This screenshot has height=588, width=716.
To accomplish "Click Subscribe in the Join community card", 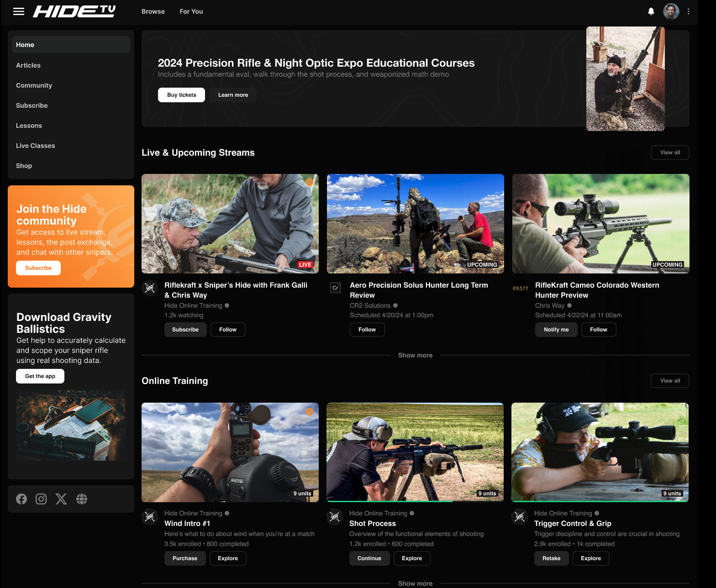I will pos(38,268).
